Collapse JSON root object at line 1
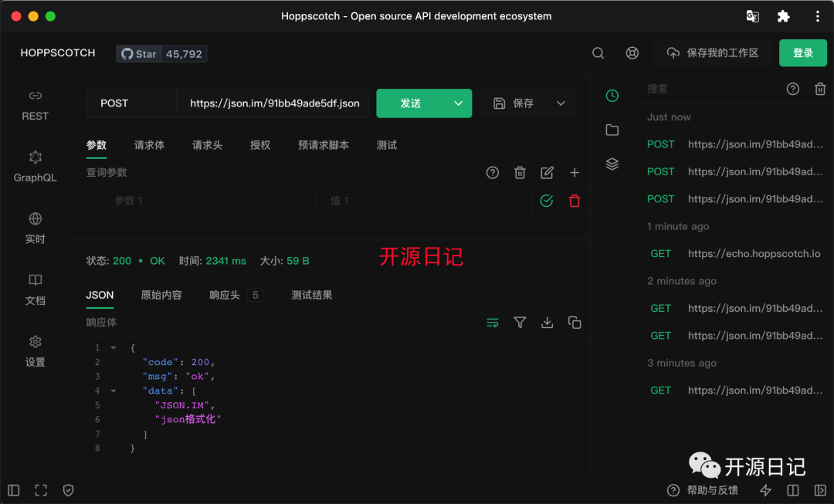 coord(114,347)
